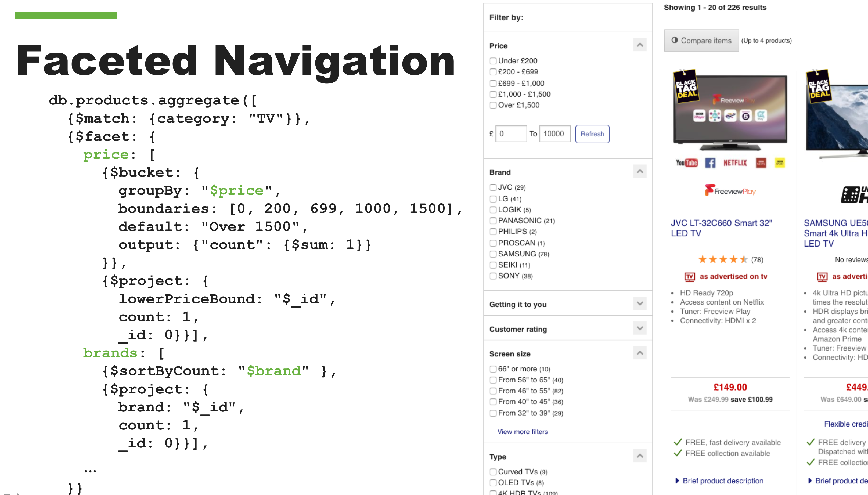The image size is (868, 495).
Task: Click the Compare items button
Action: (x=701, y=41)
